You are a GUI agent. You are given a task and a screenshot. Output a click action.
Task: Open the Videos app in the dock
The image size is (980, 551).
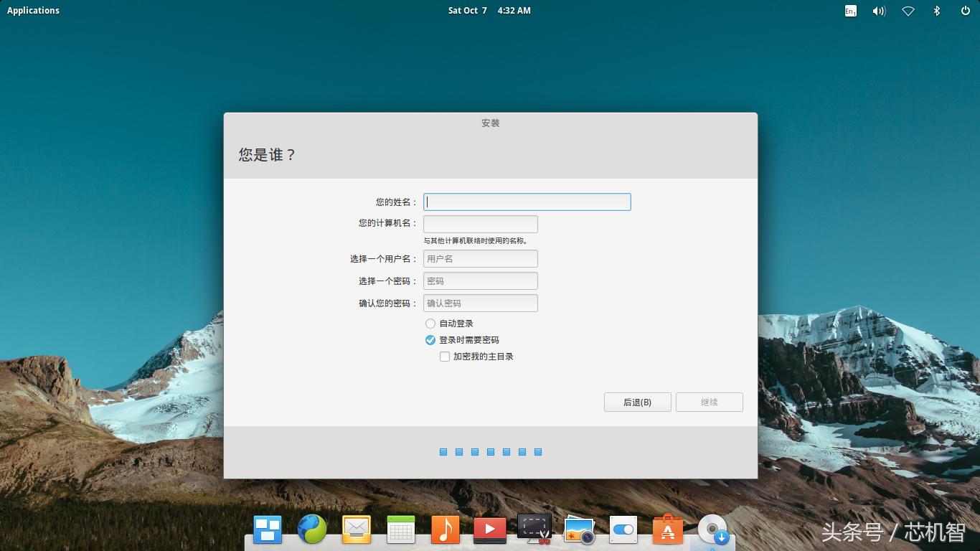[489, 529]
